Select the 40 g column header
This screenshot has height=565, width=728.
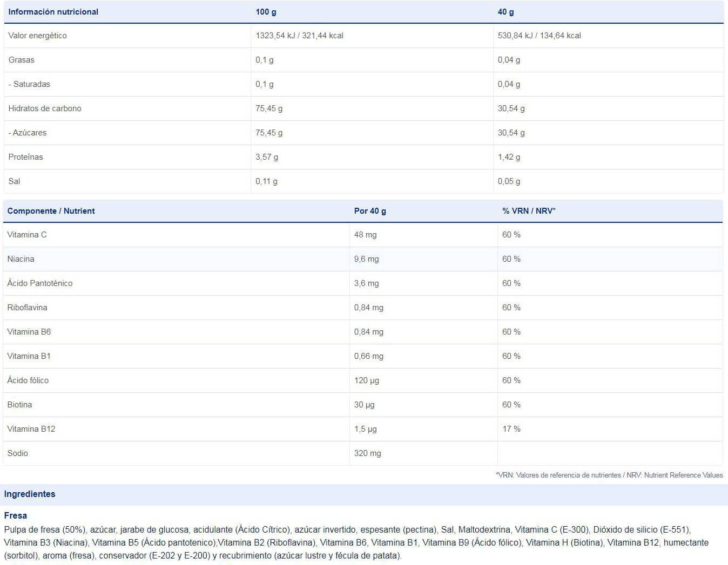(x=505, y=12)
